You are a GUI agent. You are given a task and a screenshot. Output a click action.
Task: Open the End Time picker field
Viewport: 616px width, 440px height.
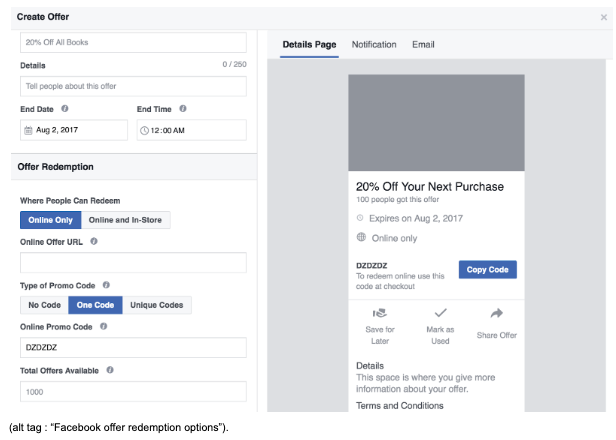pyautogui.click(x=191, y=130)
